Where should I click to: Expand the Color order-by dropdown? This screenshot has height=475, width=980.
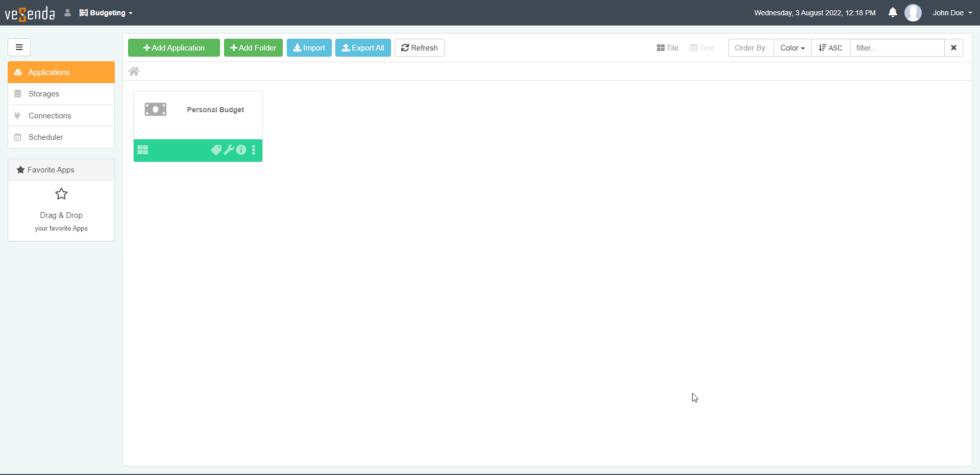(x=792, y=48)
